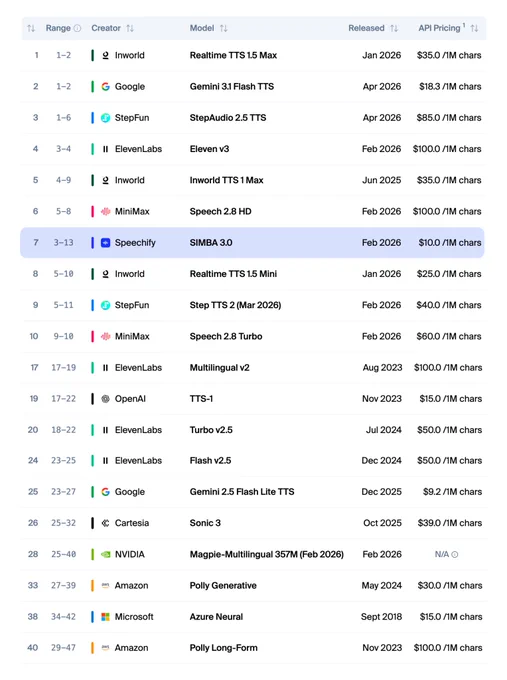Click N/A info icon for Magpie-Multilingual
507x680 pixels.
click(x=455, y=554)
